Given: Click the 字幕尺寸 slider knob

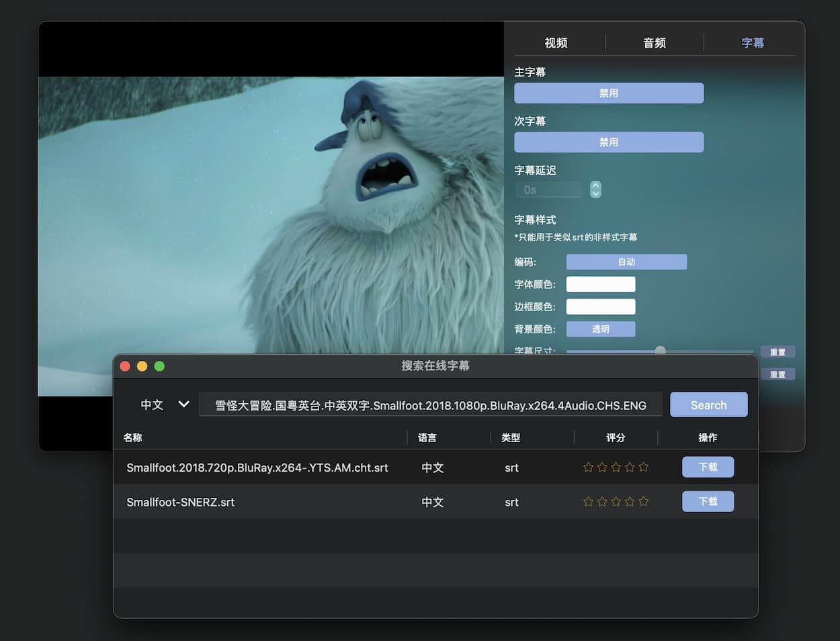Looking at the screenshot, I should coord(661,350).
